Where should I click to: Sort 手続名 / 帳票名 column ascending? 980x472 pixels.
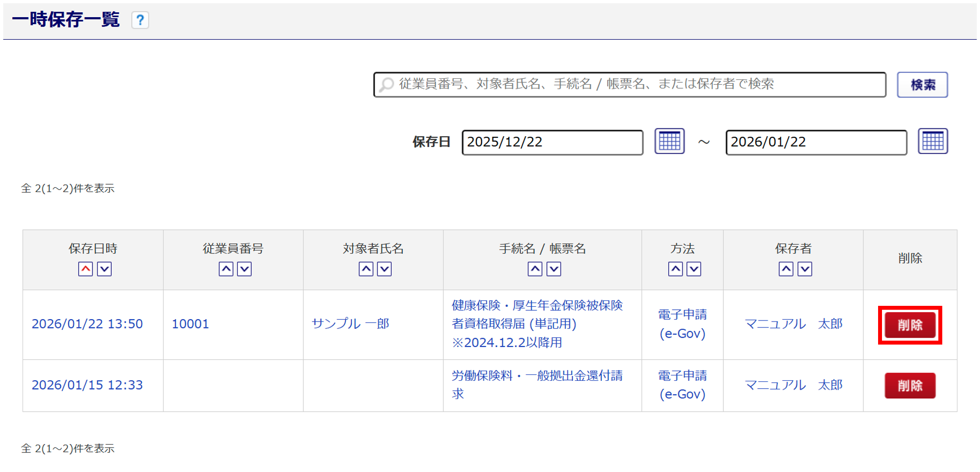535,269
